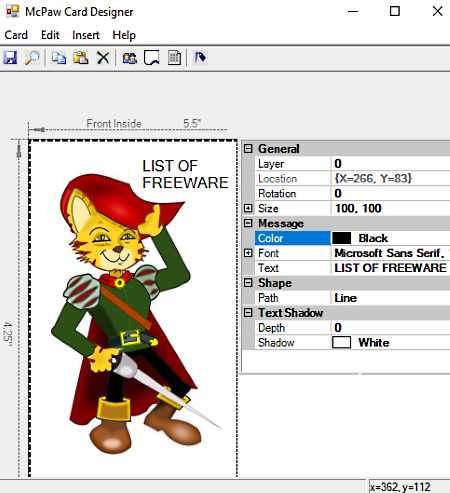The width and height of the screenshot is (450, 493).
Task: Open the Insert menu
Action: click(86, 35)
